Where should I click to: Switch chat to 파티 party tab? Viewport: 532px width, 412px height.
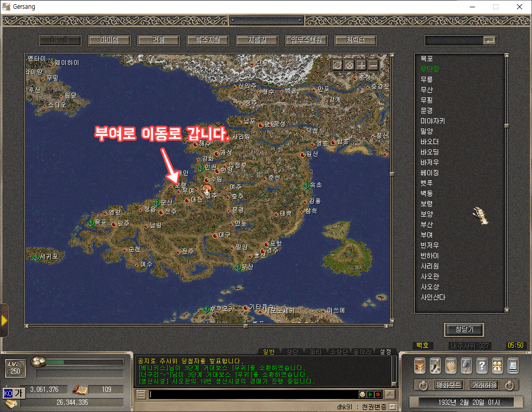tap(315, 352)
